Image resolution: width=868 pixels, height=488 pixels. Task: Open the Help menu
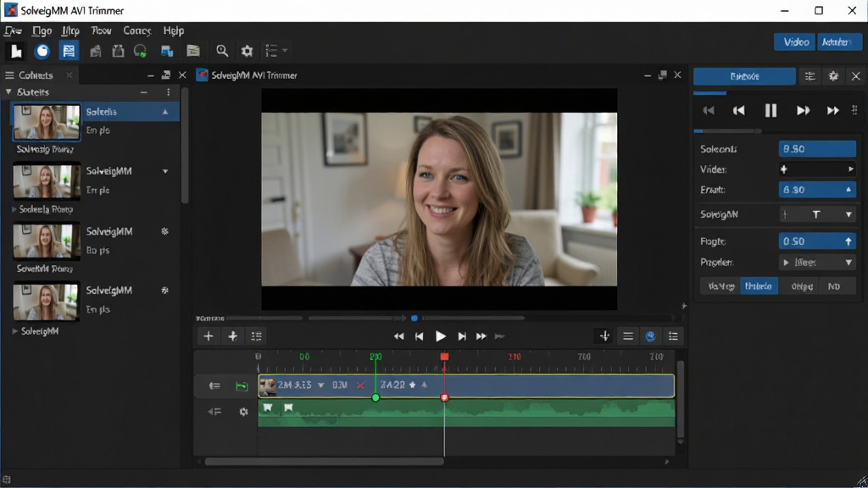tap(173, 30)
